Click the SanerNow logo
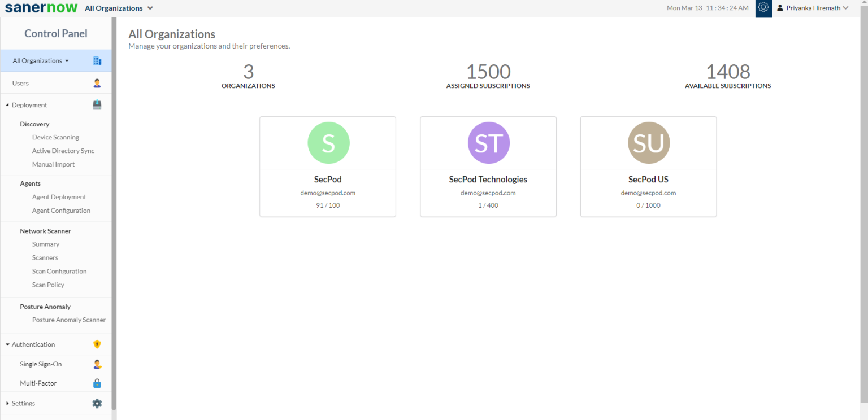Screen dimensions: 868x420 41,8
